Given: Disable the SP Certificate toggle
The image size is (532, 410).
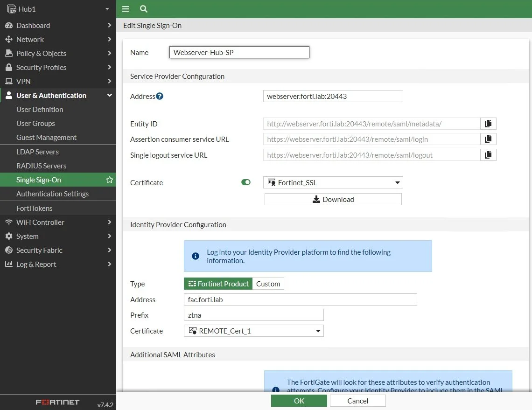Looking at the screenshot, I should (x=246, y=182).
